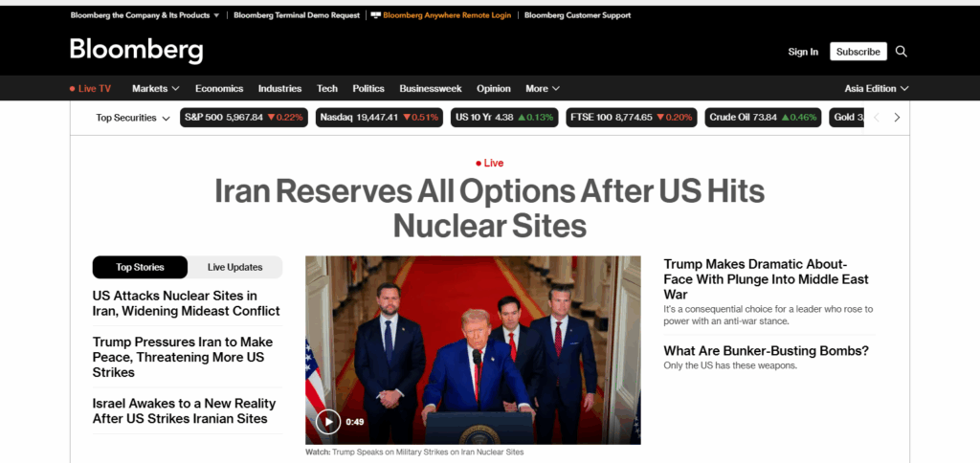Viewport: 980px width, 463px height.
Task: Open Opinion section
Action: click(x=494, y=89)
